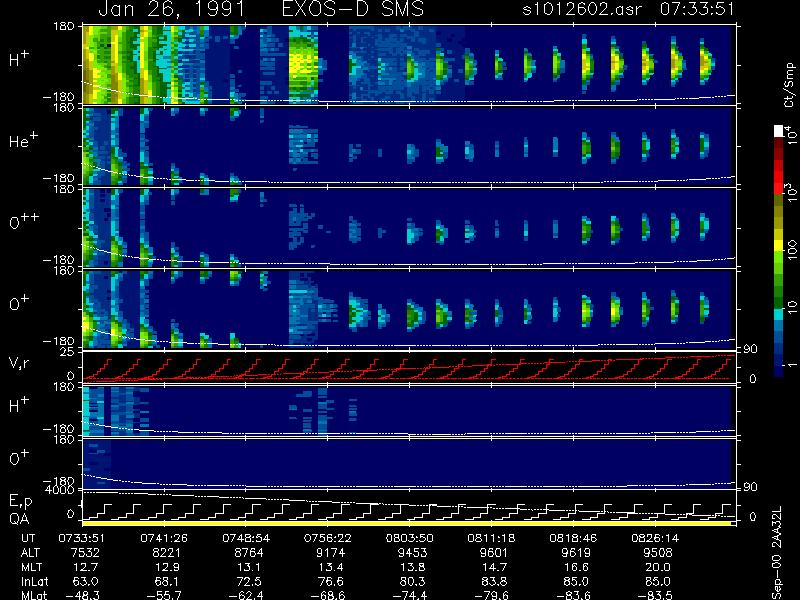Viewport: 800px width, 600px height.
Task: Click the 'QA' row label
Action: pyautogui.click(x=19, y=519)
